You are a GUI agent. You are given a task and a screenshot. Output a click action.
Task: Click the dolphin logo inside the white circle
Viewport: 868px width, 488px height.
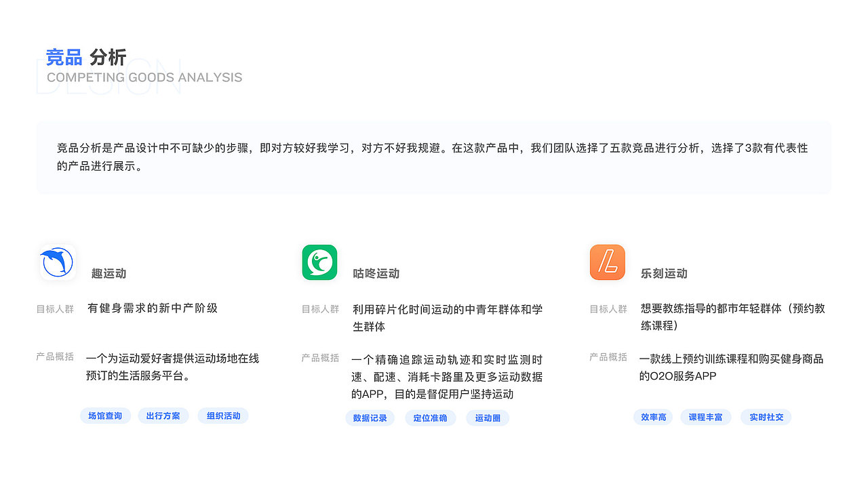56,262
